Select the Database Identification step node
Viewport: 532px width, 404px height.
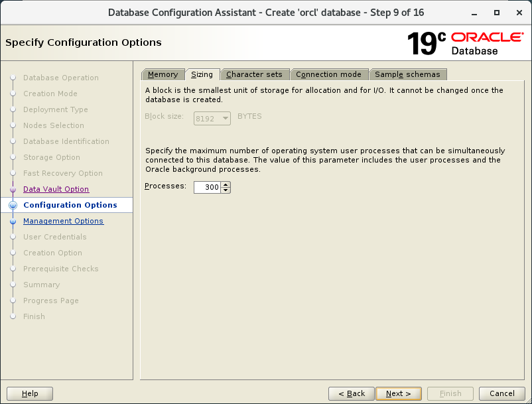pyautogui.click(x=66, y=141)
